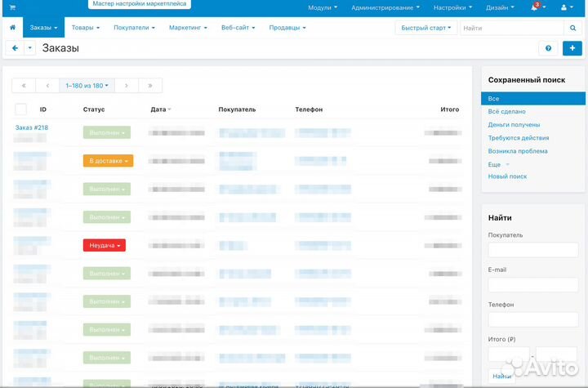Open the 'Заказ #218' link
This screenshot has height=388, width=588.
pyautogui.click(x=32, y=127)
